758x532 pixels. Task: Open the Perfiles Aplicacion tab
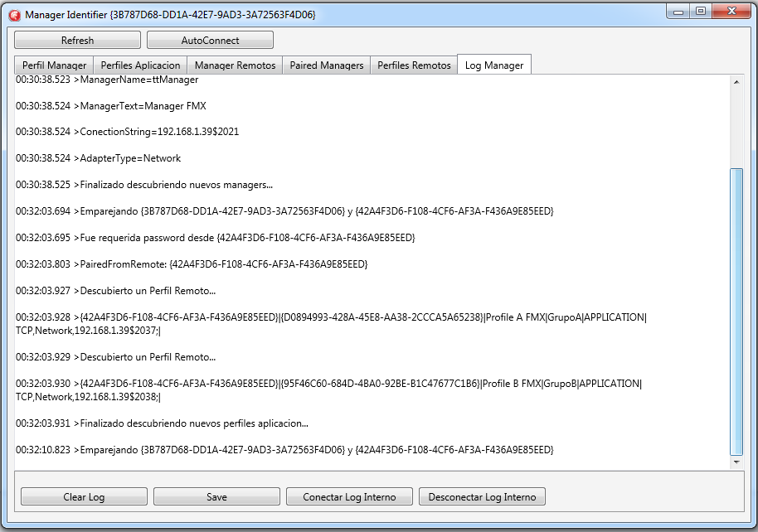pos(139,65)
